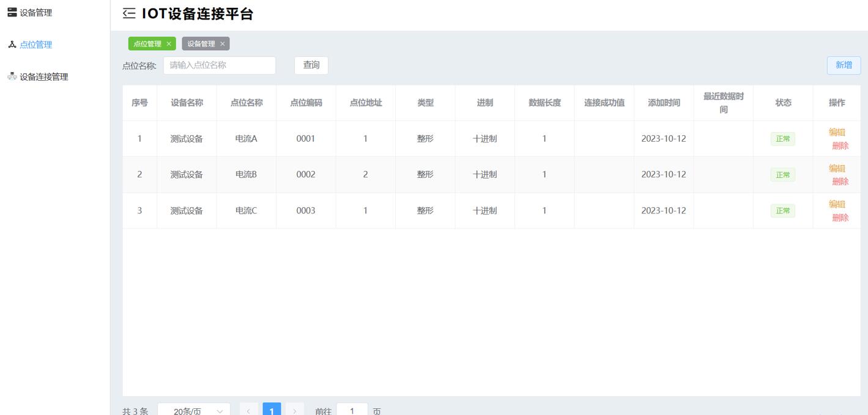The width and height of the screenshot is (868, 415).
Task: Focus the 点位名称 search input field
Action: [219, 65]
